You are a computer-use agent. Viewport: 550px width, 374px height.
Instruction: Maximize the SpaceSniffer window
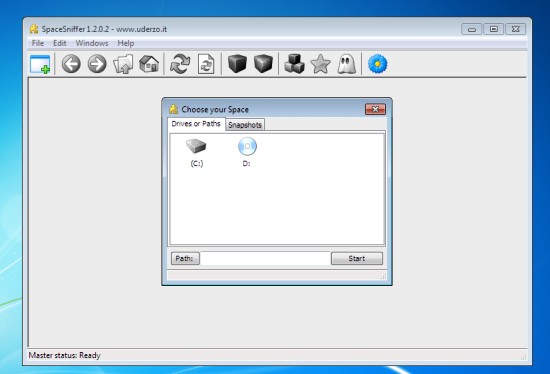(494, 29)
